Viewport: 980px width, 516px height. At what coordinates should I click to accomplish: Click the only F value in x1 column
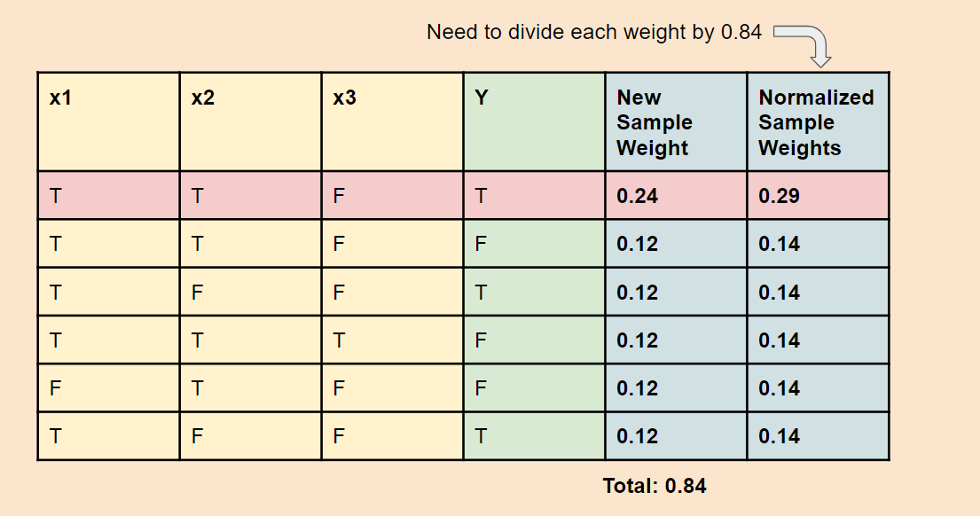pos(55,388)
